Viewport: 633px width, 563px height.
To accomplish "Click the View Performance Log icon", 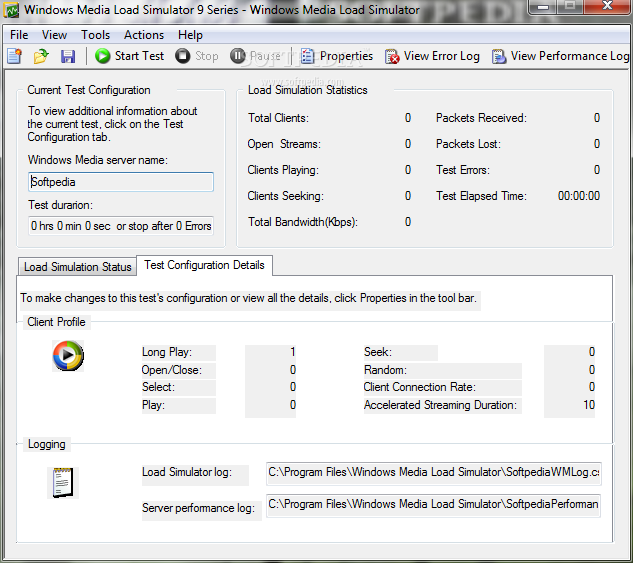I will click(499, 56).
